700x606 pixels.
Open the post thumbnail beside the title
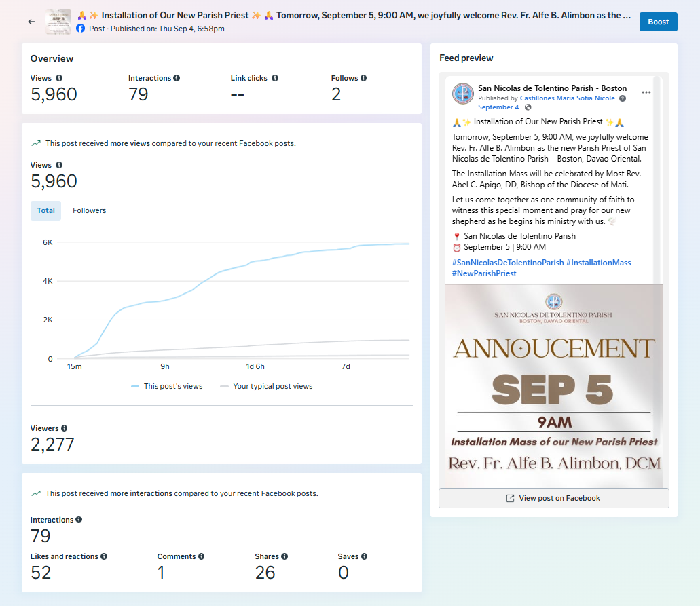pos(58,22)
